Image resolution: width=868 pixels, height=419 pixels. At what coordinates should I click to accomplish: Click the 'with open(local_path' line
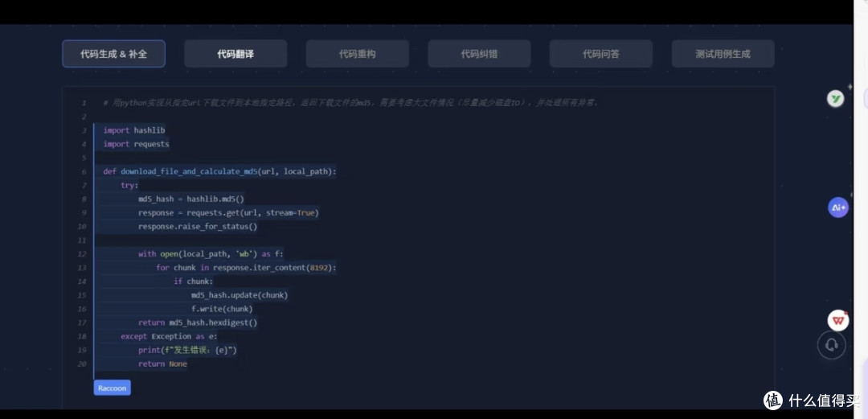tap(211, 254)
